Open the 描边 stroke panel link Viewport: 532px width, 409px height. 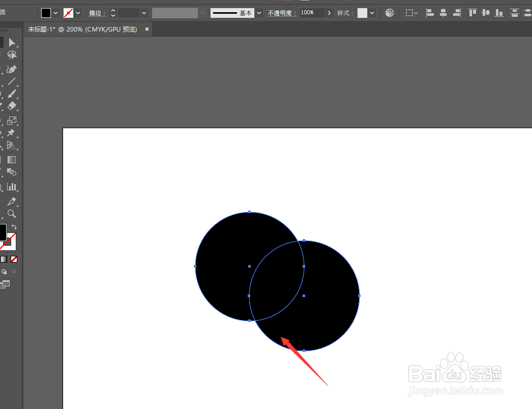coord(97,13)
